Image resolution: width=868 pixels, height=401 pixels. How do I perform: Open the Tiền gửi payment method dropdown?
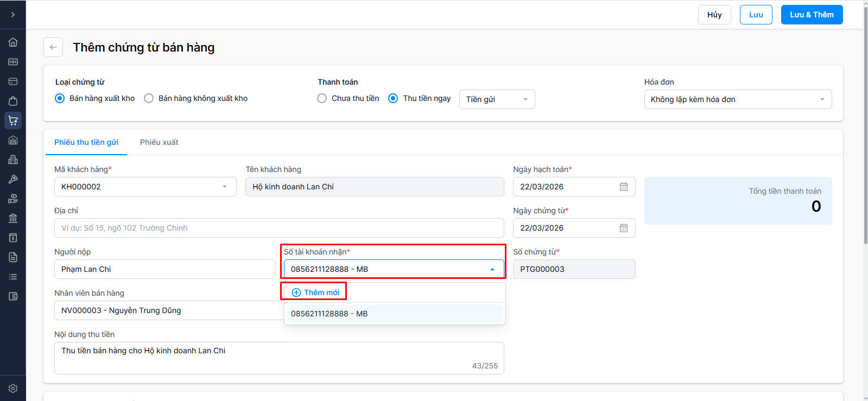[x=497, y=99]
